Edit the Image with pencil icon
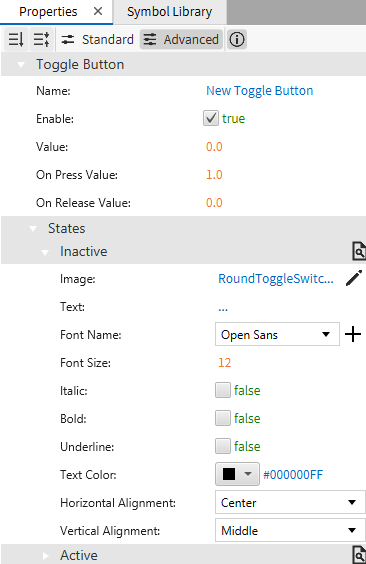 [x=354, y=278]
